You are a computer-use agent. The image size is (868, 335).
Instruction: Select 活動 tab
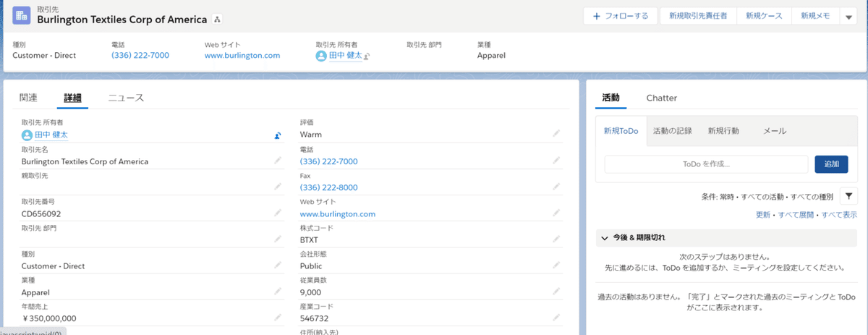click(x=611, y=98)
